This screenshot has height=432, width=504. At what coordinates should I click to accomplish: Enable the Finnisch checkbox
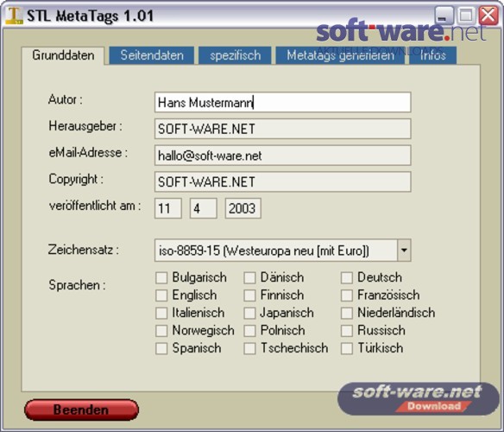(x=249, y=295)
